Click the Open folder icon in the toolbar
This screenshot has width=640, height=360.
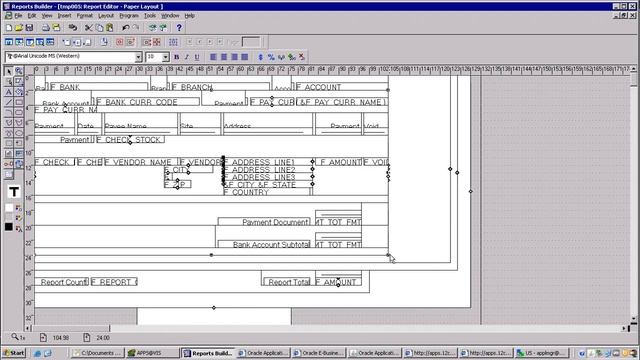[x=19, y=28]
